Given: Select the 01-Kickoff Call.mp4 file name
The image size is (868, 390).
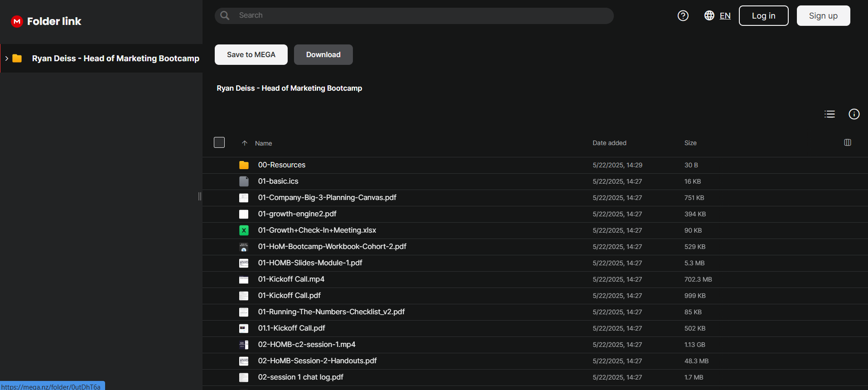Looking at the screenshot, I should point(291,279).
